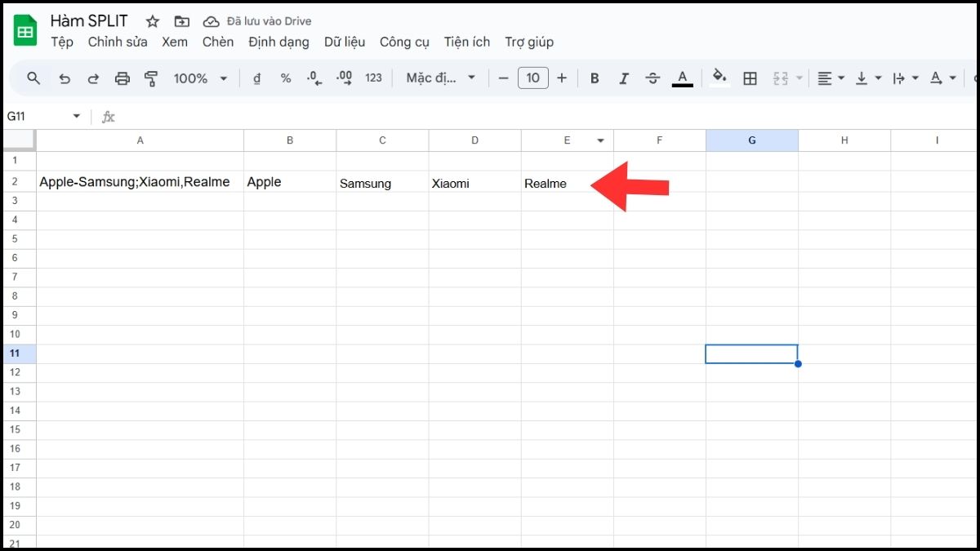Star the Hàm SPLIT spreadsheet
980x551 pixels.
tap(152, 20)
